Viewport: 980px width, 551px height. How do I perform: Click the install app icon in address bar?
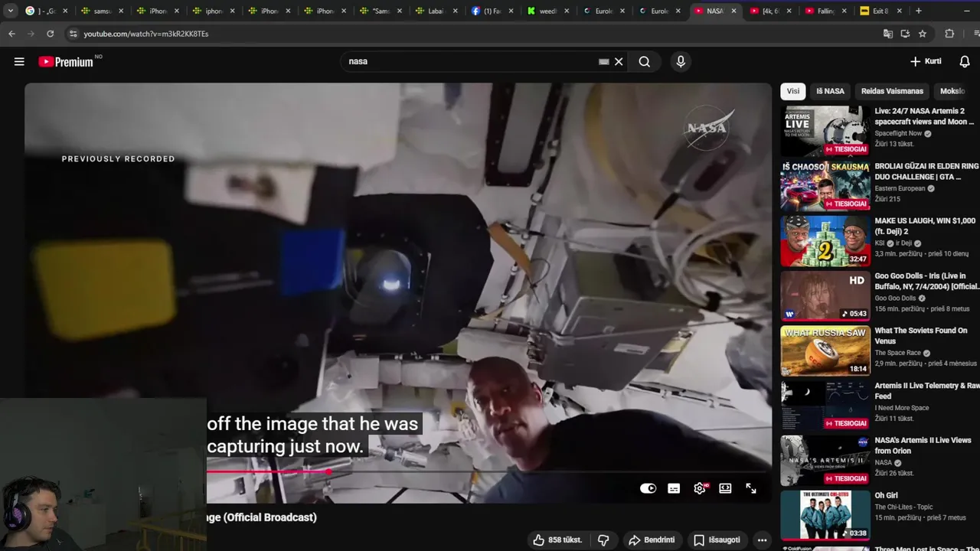905,34
